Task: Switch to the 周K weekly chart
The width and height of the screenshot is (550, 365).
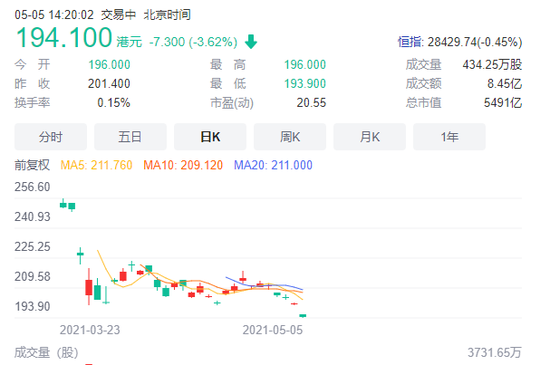Action: click(290, 137)
